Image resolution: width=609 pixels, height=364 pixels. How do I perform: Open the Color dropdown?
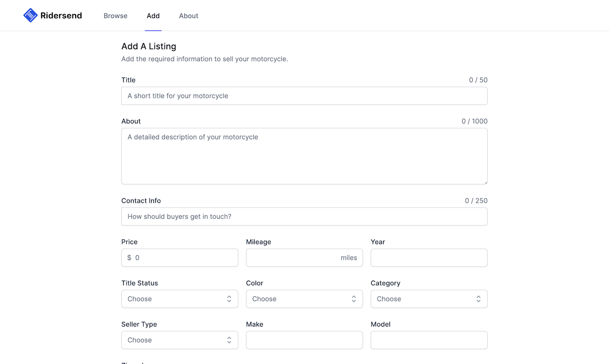pyautogui.click(x=304, y=299)
